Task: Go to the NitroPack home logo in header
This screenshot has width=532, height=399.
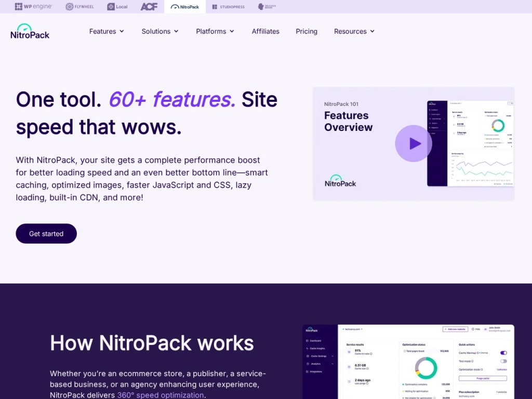Action: [x=30, y=31]
